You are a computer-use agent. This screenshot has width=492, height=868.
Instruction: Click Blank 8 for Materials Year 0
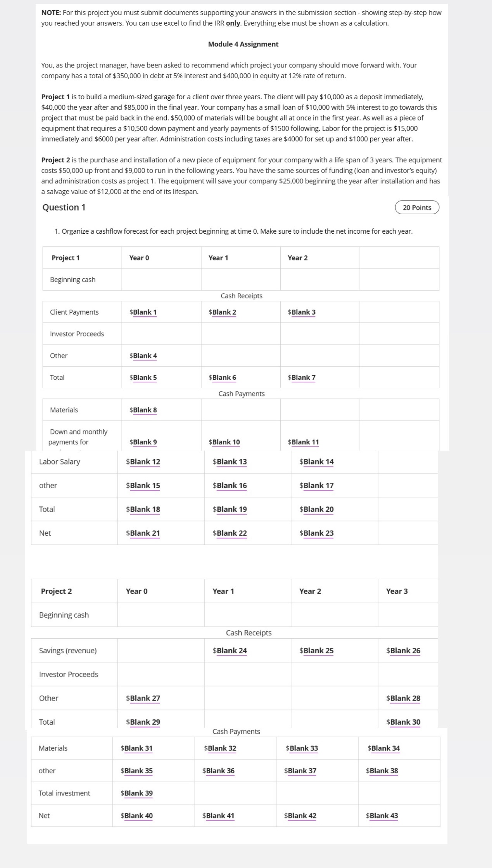point(145,410)
